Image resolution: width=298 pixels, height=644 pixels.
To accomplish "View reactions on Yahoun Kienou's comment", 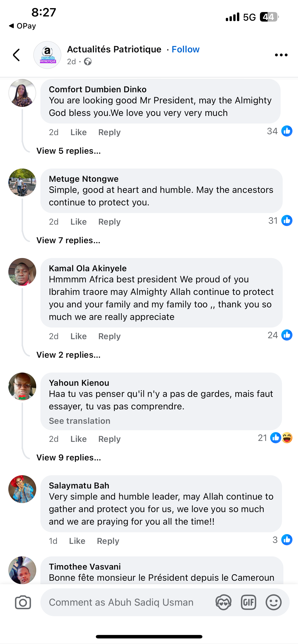I will tap(275, 438).
